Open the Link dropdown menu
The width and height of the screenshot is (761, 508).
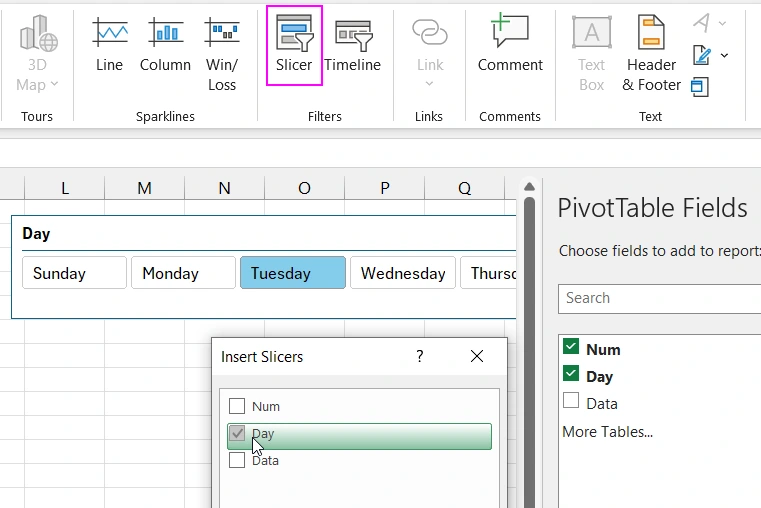(x=429, y=84)
